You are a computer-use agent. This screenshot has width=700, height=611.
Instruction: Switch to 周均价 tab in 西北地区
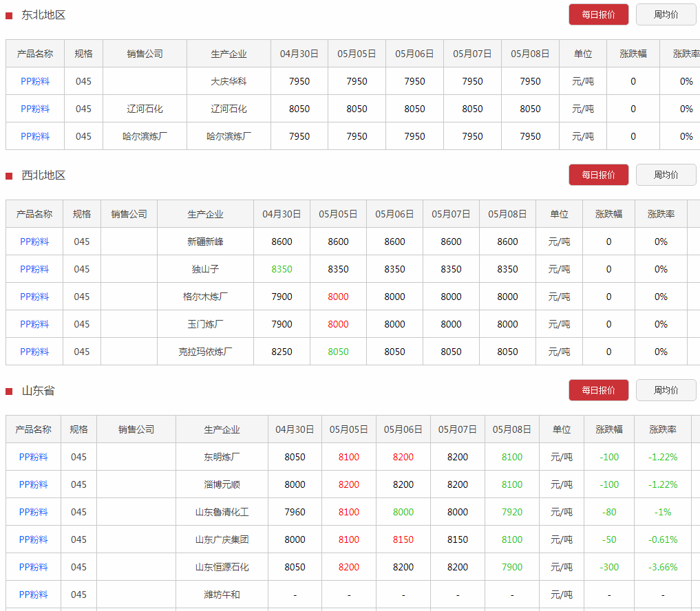pyautogui.click(x=666, y=175)
